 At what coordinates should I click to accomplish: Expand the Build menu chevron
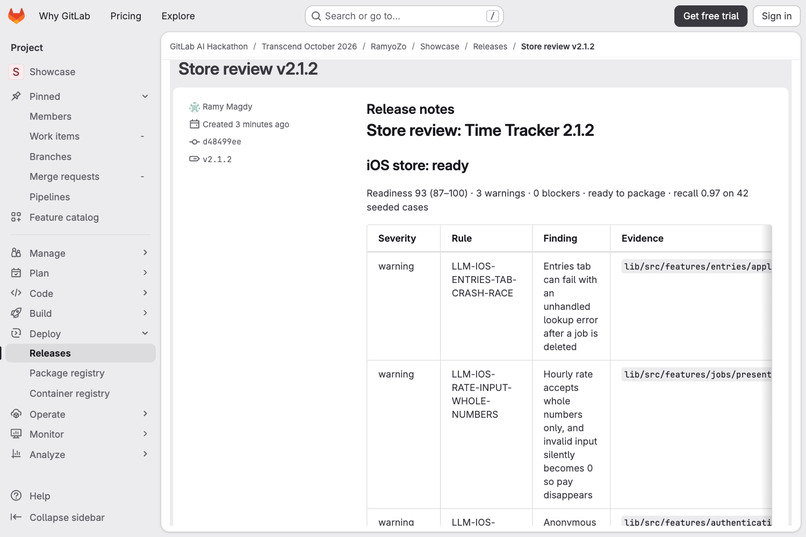(145, 313)
